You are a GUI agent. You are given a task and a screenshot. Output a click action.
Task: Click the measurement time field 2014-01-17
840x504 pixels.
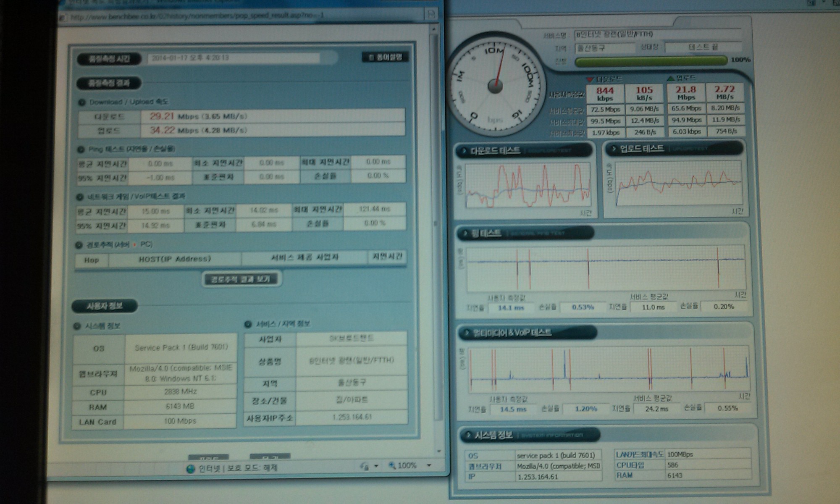click(234, 58)
